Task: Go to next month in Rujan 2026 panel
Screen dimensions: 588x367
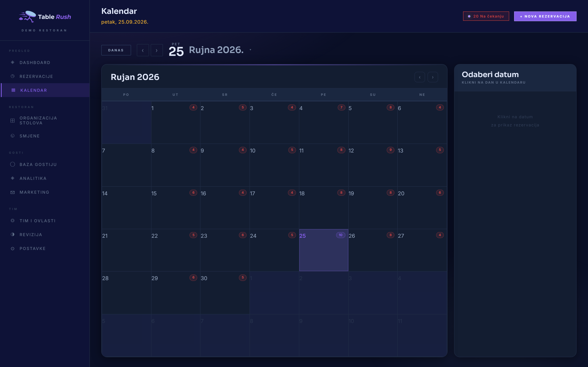Action: coord(433,77)
